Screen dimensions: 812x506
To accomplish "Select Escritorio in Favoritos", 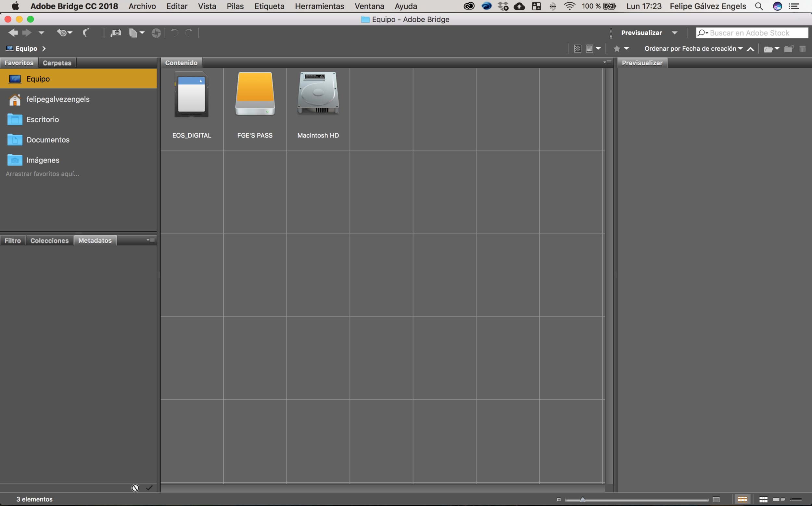I will [x=43, y=120].
